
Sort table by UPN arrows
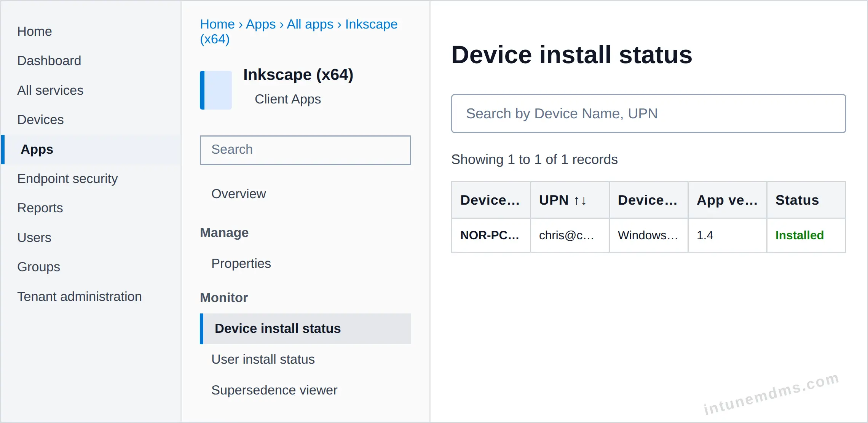click(580, 200)
